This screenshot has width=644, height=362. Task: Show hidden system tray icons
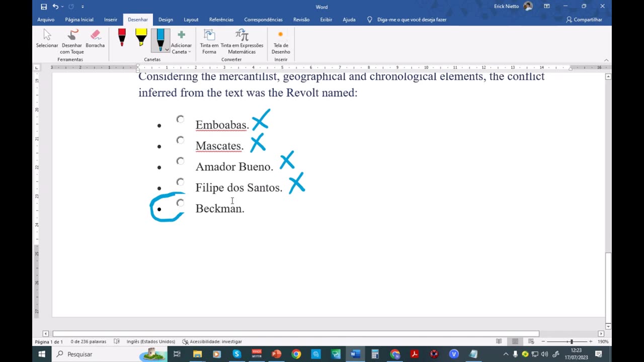506,354
